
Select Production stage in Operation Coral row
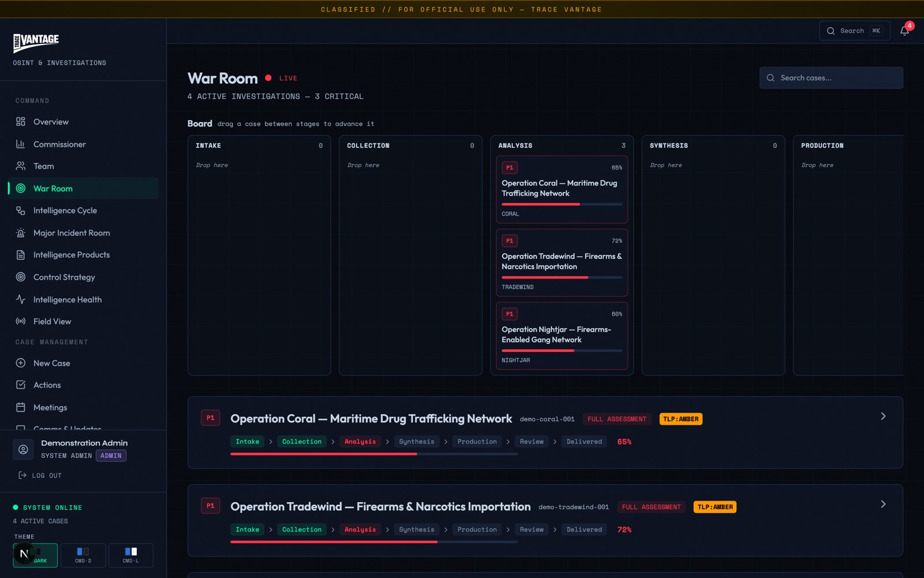(x=477, y=442)
